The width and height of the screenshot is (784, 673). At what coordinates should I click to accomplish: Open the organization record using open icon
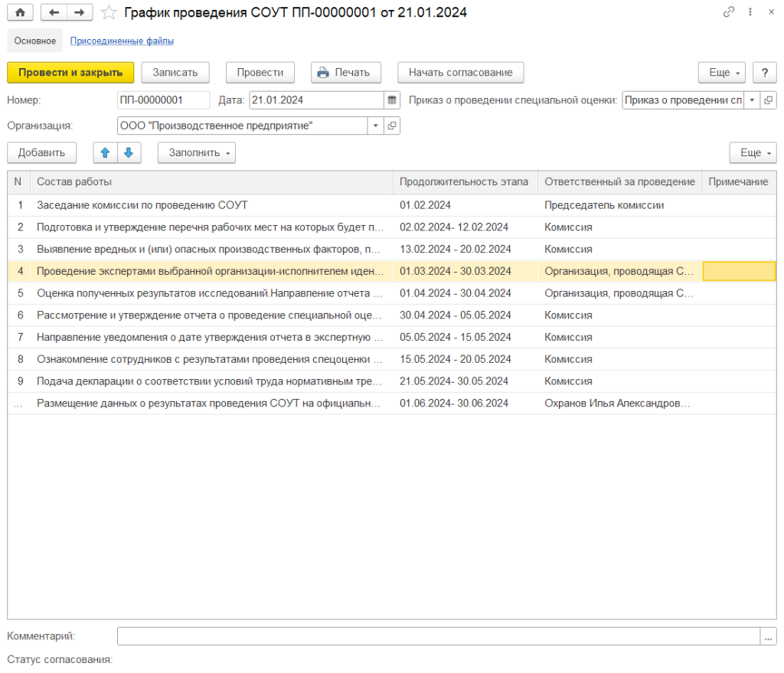[x=392, y=126]
